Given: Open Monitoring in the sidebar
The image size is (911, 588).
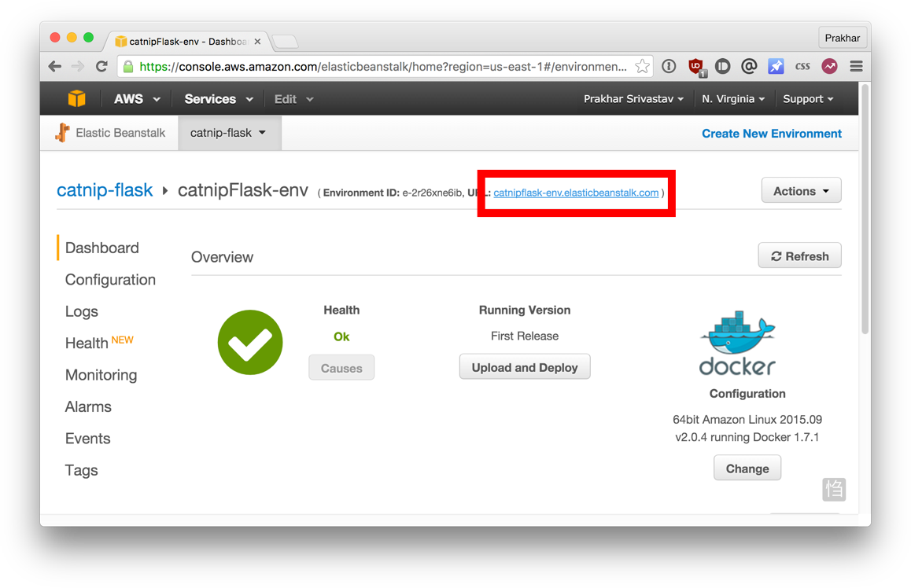Looking at the screenshot, I should pos(101,375).
